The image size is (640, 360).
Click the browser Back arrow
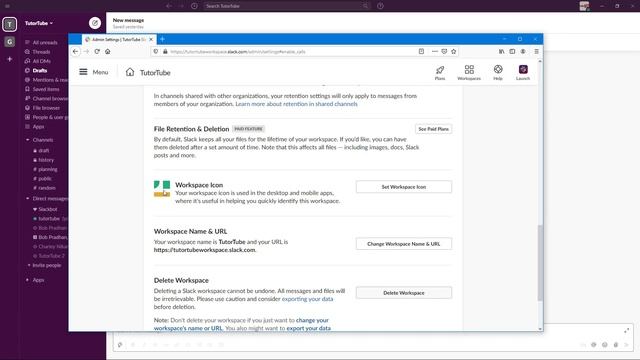pyautogui.click(x=76, y=51)
